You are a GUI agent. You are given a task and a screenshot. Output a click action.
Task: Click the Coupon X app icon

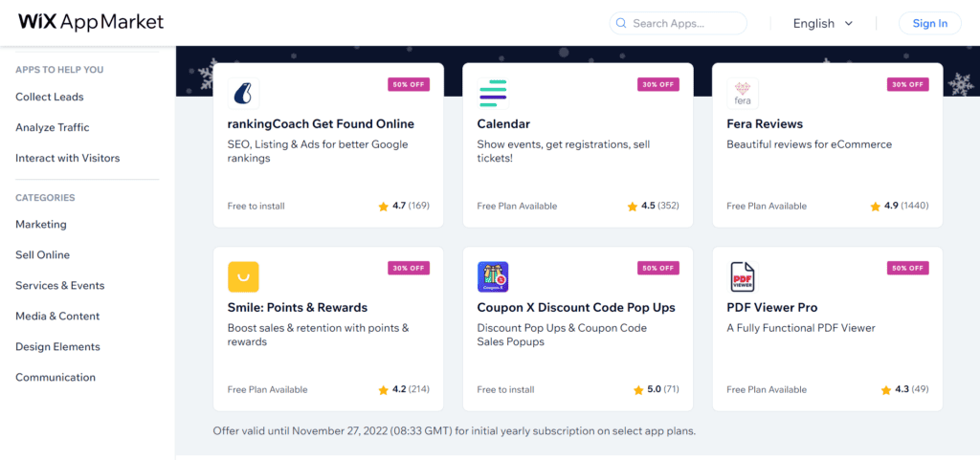coord(493,277)
